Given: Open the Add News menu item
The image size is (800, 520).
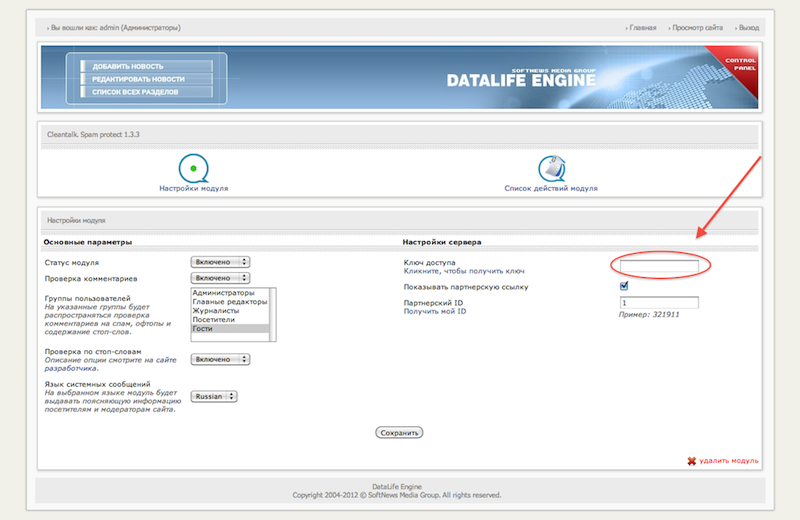Looking at the screenshot, I should tap(126, 66).
